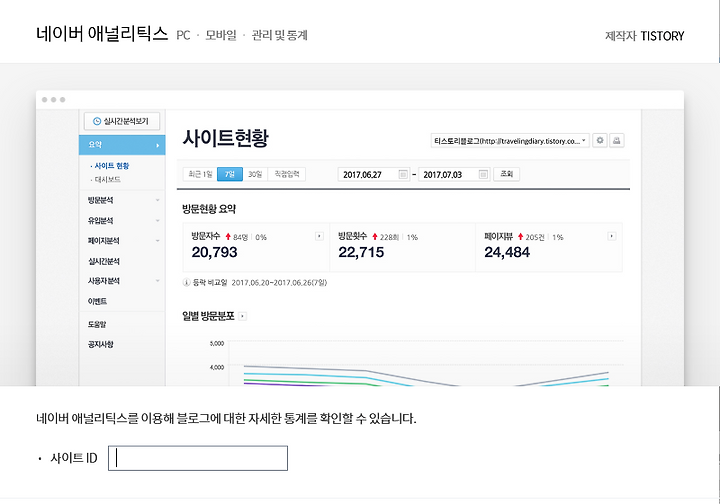Click the 실시간분석보기 button
The image size is (720, 504).
tap(122, 121)
